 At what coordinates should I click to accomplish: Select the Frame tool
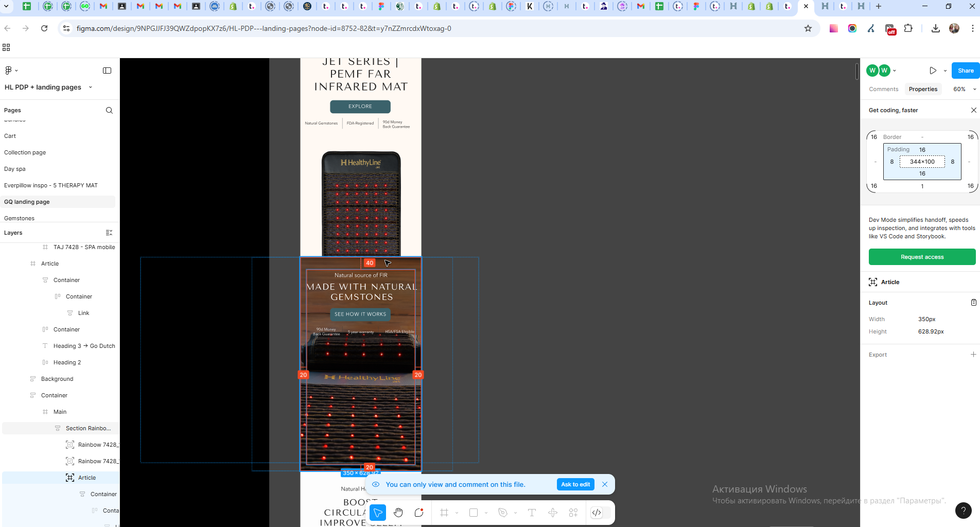click(x=444, y=513)
